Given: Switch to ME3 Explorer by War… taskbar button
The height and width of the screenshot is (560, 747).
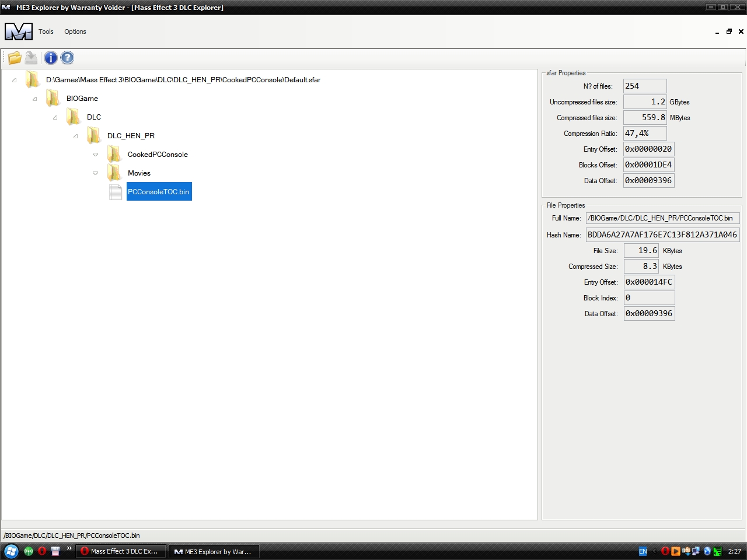Looking at the screenshot, I should 214,551.
